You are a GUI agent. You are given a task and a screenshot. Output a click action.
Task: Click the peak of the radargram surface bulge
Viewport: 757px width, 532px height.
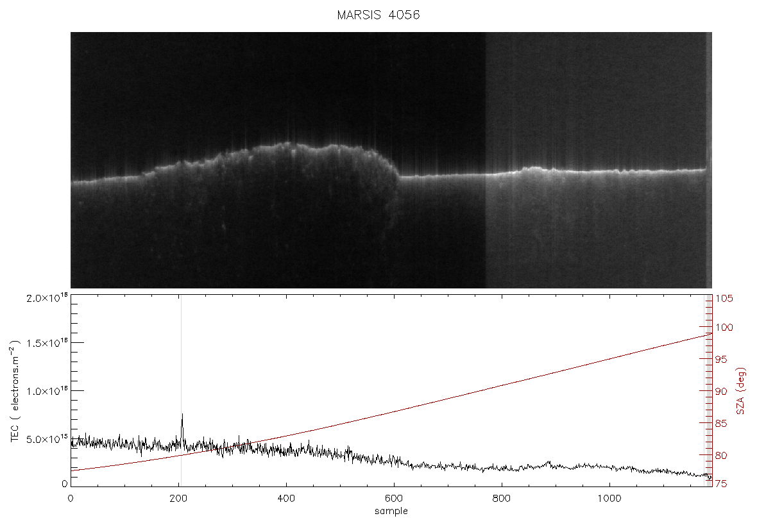(288, 143)
